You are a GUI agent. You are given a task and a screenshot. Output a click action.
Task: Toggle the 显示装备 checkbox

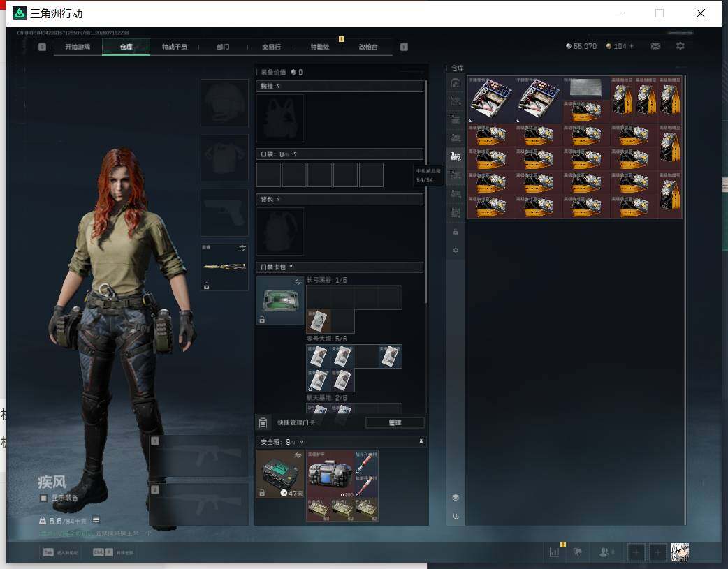tap(43, 498)
